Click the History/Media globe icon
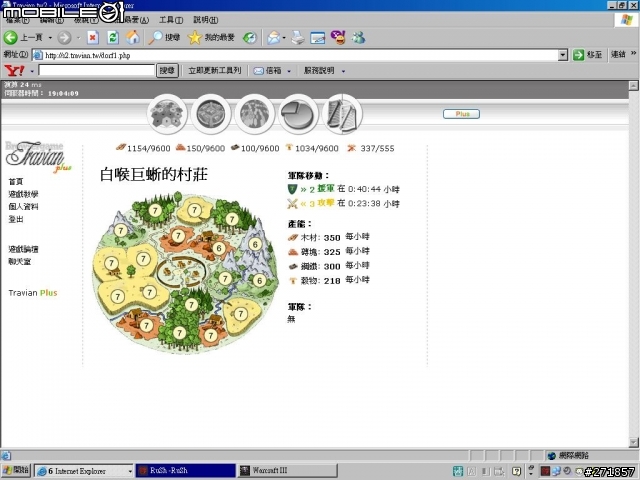This screenshot has height=480, width=640. 250,38
